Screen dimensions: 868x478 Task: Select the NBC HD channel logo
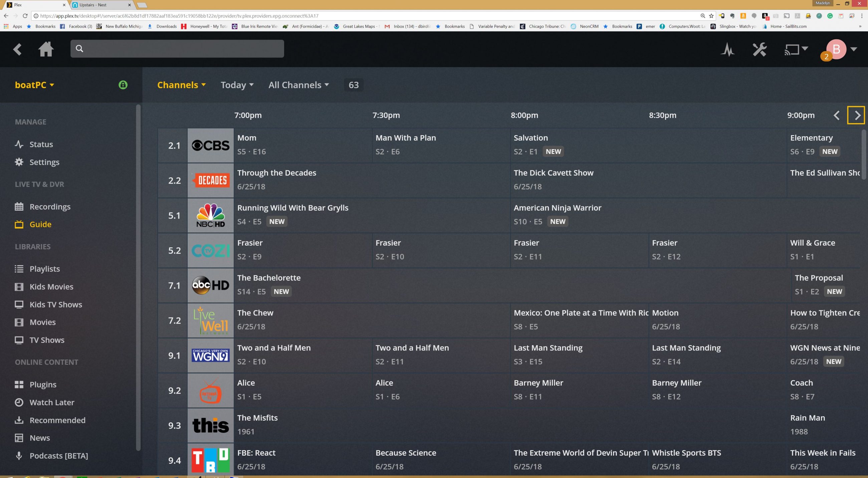click(x=211, y=216)
